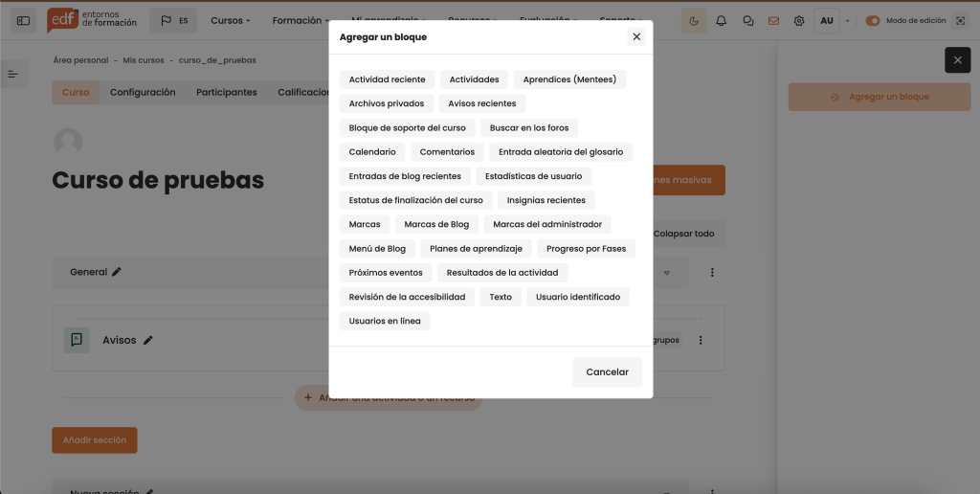Select the Curso tab

tap(76, 93)
